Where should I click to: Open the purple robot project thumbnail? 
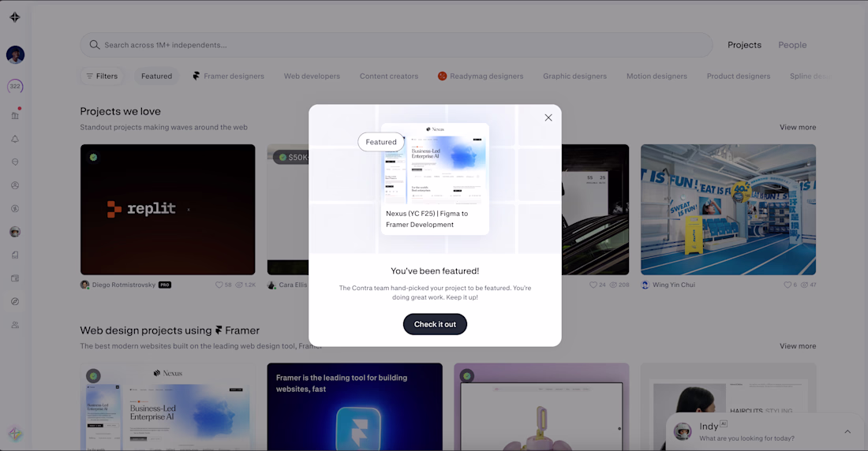pyautogui.click(x=541, y=407)
